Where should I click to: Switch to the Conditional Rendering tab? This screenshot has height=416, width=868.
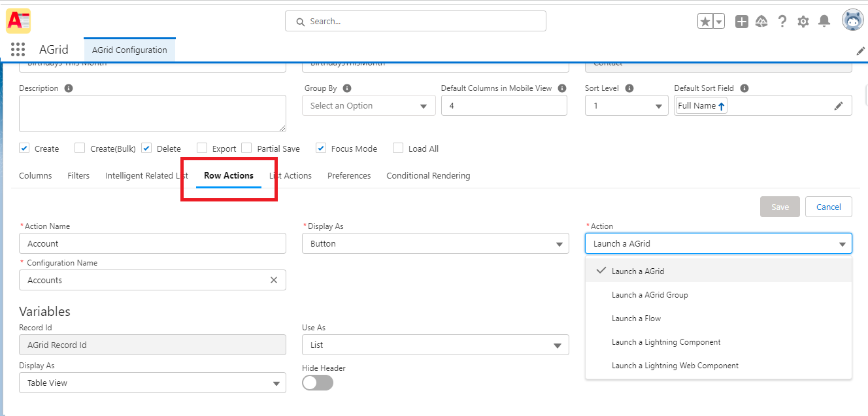428,175
